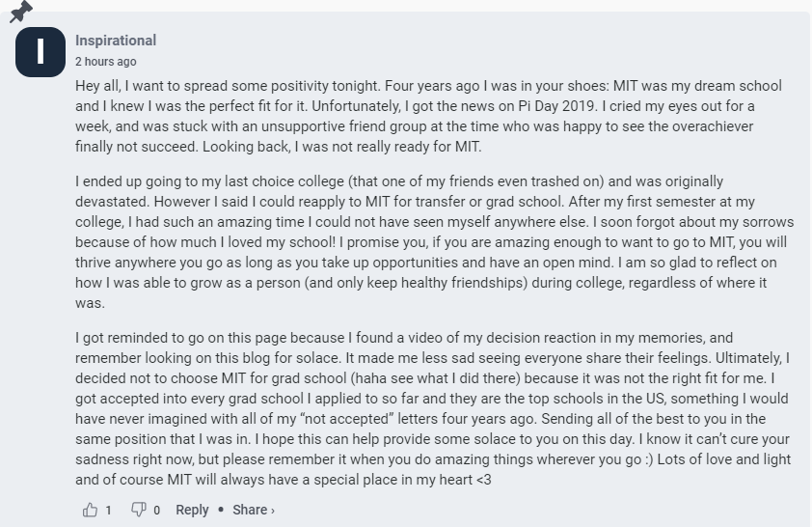Click the "2 hours ago" timestamp
The height and width of the screenshot is (527, 812).
(x=106, y=62)
